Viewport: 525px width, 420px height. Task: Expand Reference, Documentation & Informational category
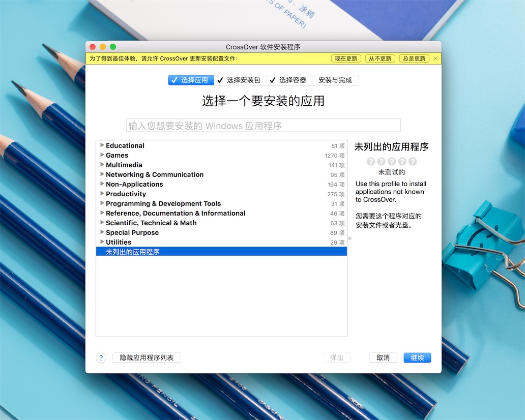(x=102, y=213)
